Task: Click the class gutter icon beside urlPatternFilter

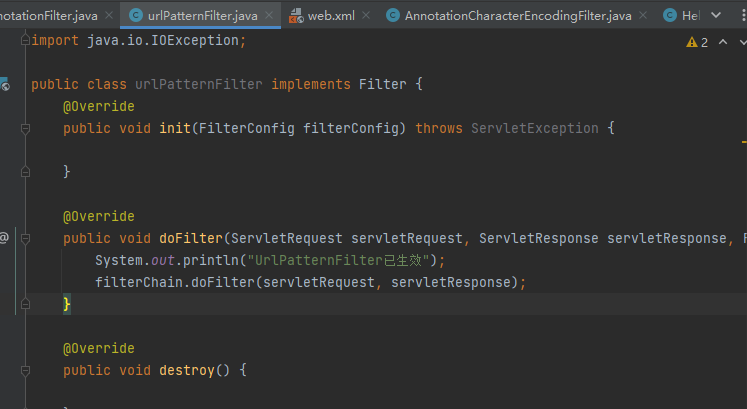Action: (x=4, y=85)
